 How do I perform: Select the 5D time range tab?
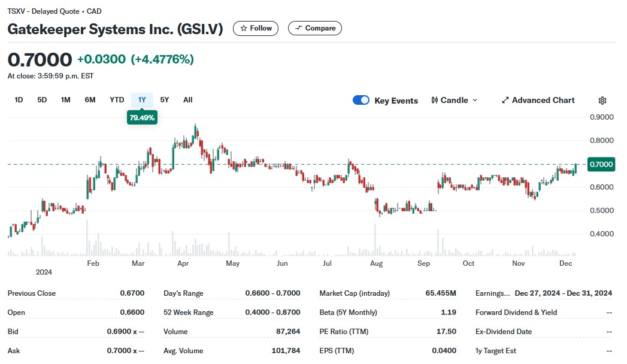tap(42, 100)
